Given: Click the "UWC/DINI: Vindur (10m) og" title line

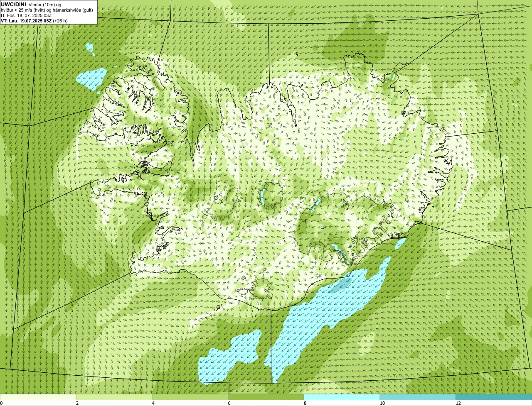Looking at the screenshot, I should (31, 4).
